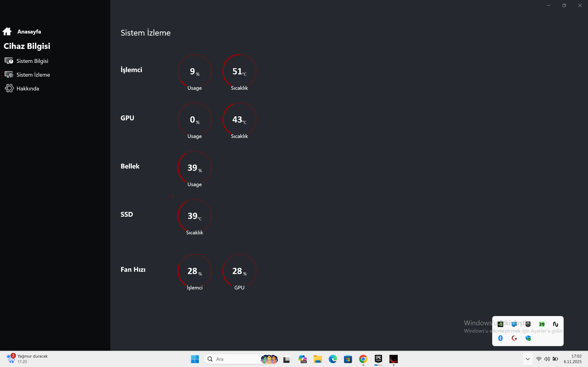Click the İşlemci usage gauge showing 9%

(x=195, y=72)
